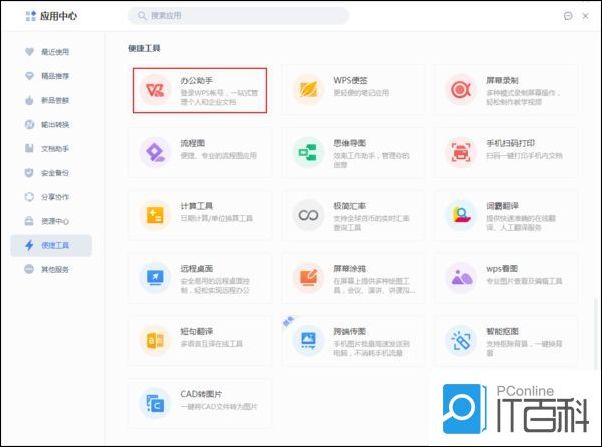Open the WPS便签 notes app icon
Image resolution: width=602 pixels, height=447 pixels.
click(308, 89)
